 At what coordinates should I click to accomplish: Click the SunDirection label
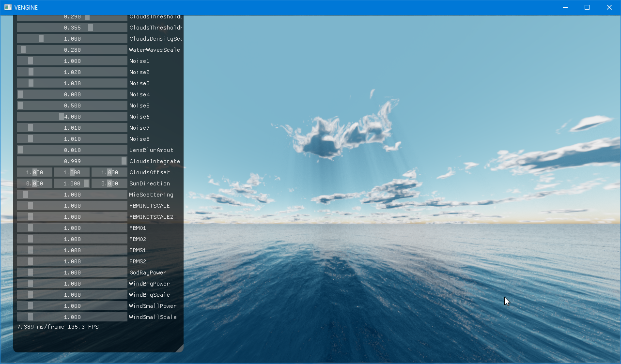tap(150, 183)
